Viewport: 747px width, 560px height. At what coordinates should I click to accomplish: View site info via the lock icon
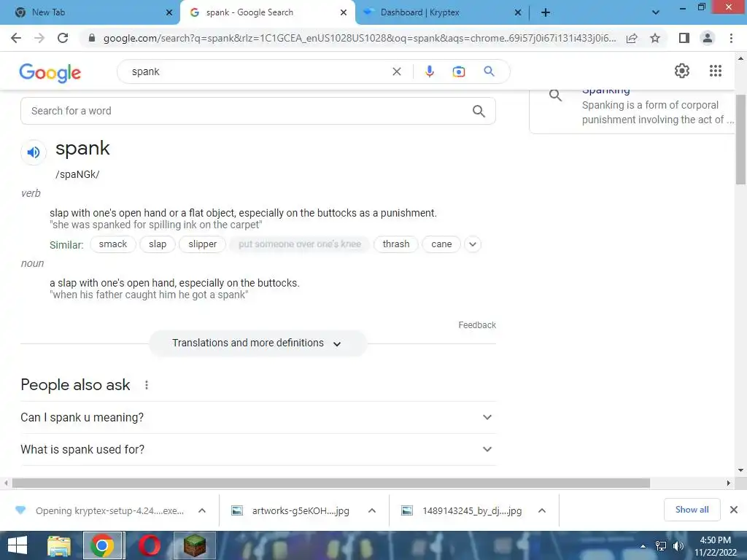point(92,38)
